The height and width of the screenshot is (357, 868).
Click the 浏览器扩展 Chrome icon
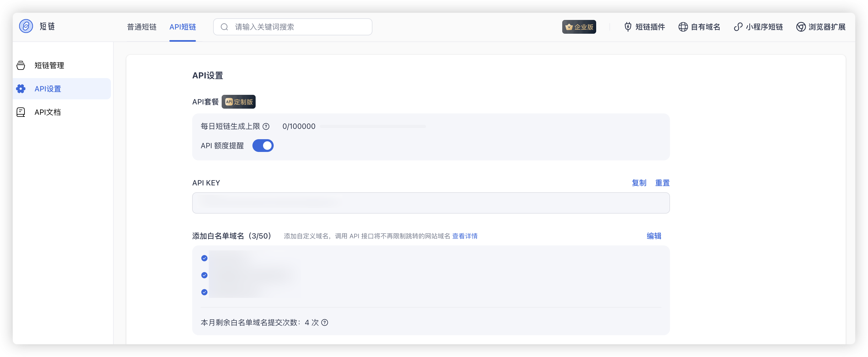pyautogui.click(x=801, y=27)
